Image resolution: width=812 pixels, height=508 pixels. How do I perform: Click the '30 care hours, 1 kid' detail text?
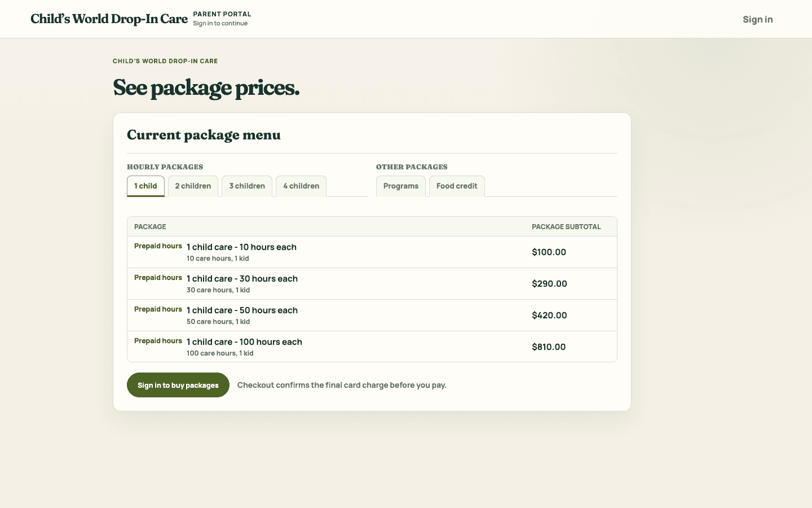click(x=218, y=290)
